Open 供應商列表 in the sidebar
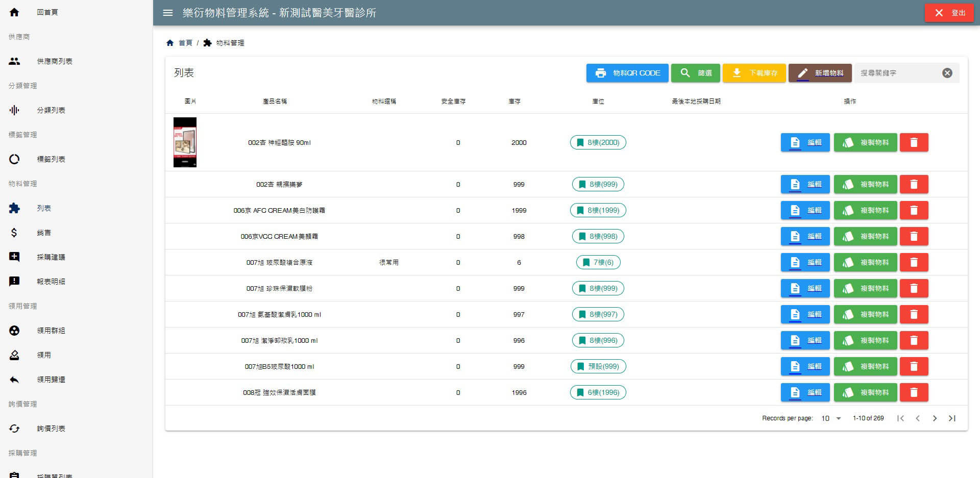This screenshot has height=478, width=980. 54,61
